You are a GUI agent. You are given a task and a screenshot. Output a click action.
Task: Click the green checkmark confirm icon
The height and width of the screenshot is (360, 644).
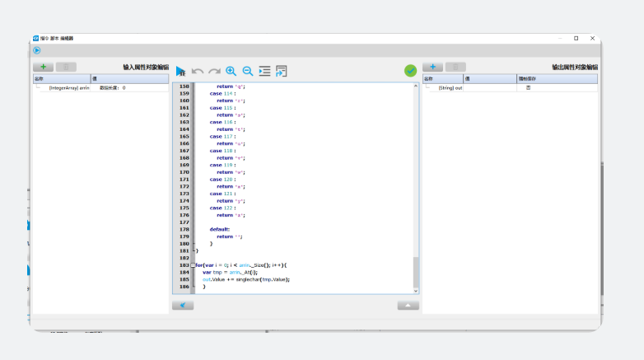point(410,71)
